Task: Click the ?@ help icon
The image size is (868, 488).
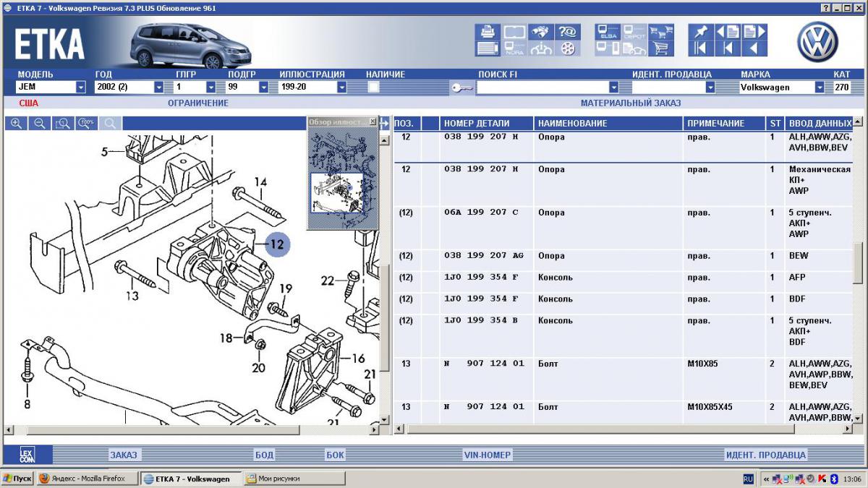Action: 568,32
